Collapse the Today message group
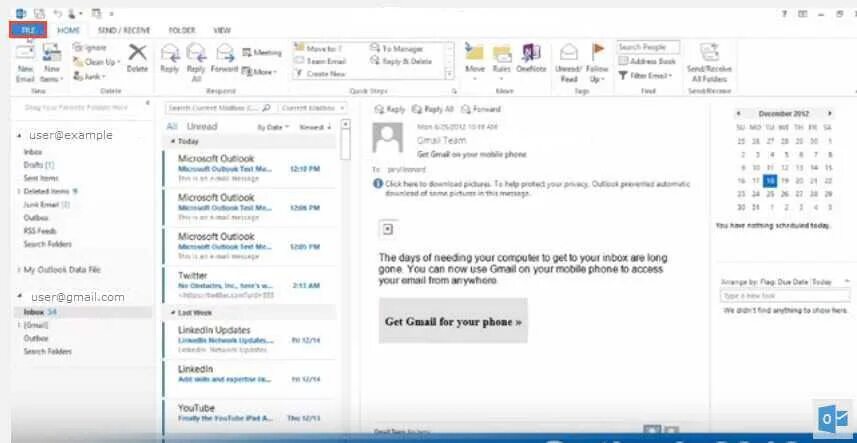The height and width of the screenshot is (443, 857). tap(173, 141)
